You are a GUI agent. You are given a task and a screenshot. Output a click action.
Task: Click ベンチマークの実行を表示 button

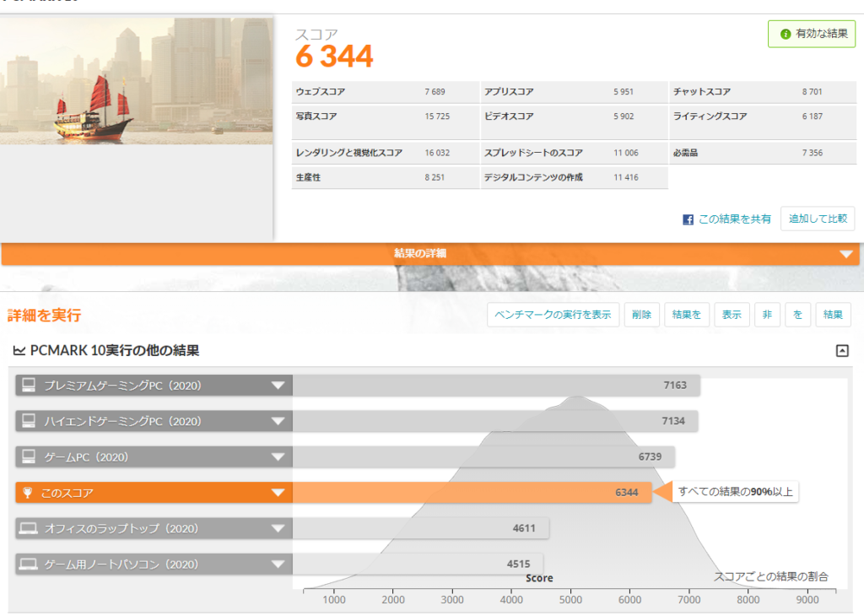pyautogui.click(x=553, y=315)
